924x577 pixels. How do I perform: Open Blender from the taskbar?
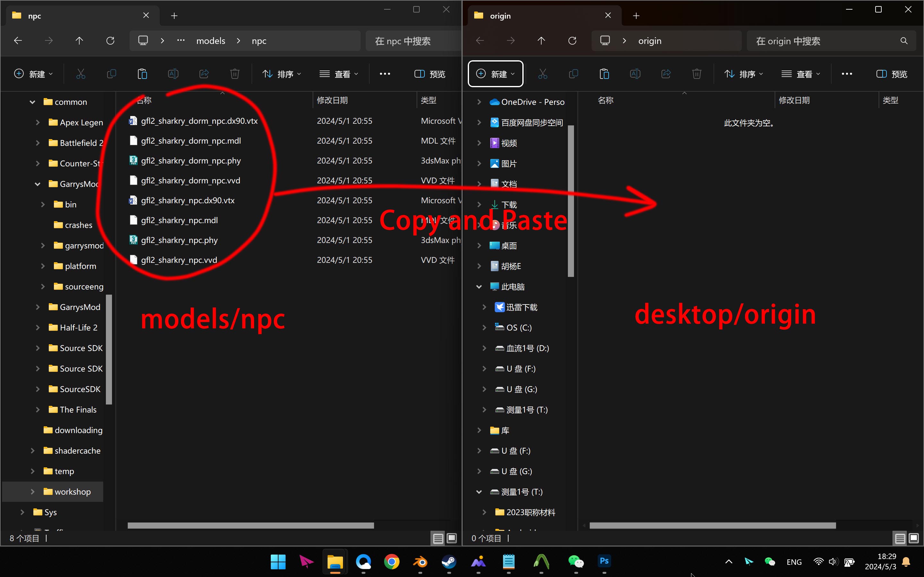pyautogui.click(x=420, y=561)
